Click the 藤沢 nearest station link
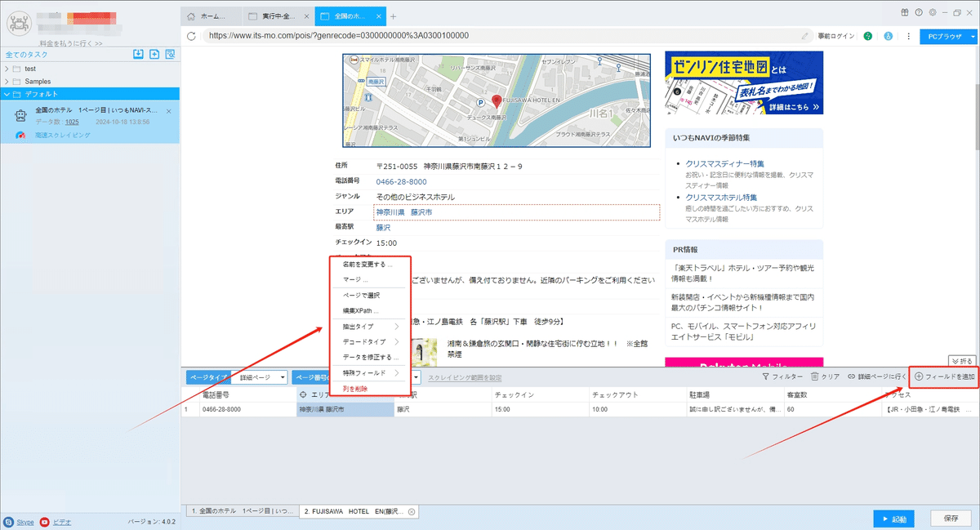 pos(383,228)
